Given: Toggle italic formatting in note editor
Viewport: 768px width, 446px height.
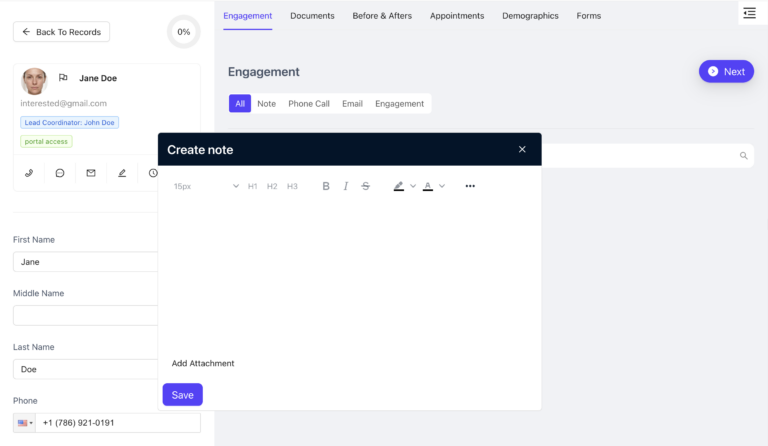Looking at the screenshot, I should [x=345, y=186].
